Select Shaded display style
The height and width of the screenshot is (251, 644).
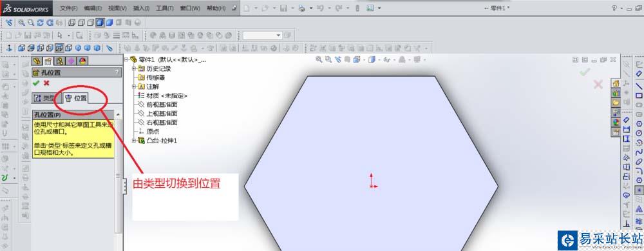coord(109,23)
